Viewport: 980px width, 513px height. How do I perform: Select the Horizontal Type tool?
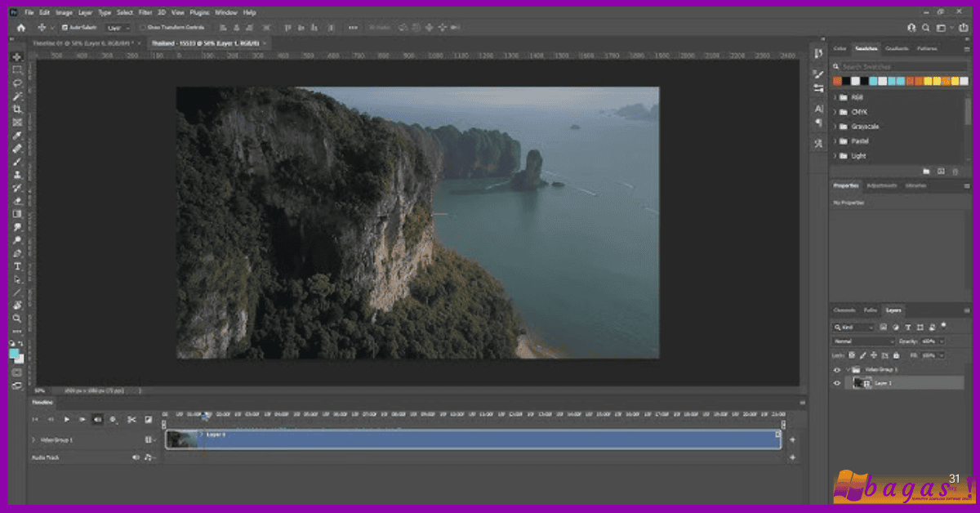pos(16,266)
